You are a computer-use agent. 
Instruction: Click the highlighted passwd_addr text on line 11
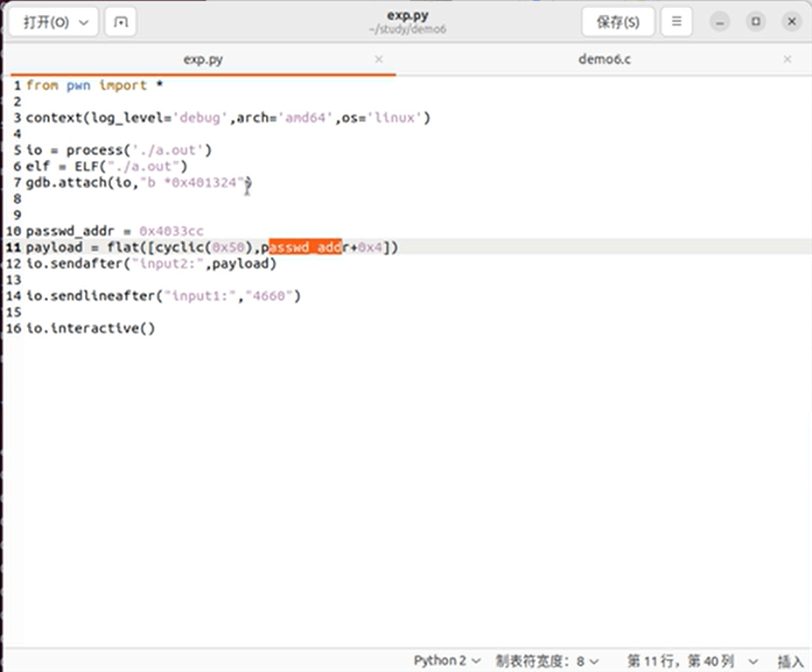304,248
